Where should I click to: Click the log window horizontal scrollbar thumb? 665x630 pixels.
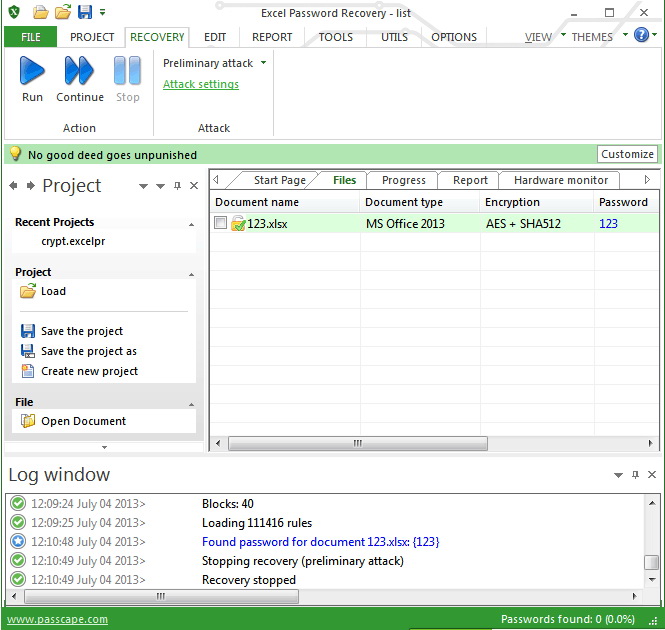(x=161, y=596)
